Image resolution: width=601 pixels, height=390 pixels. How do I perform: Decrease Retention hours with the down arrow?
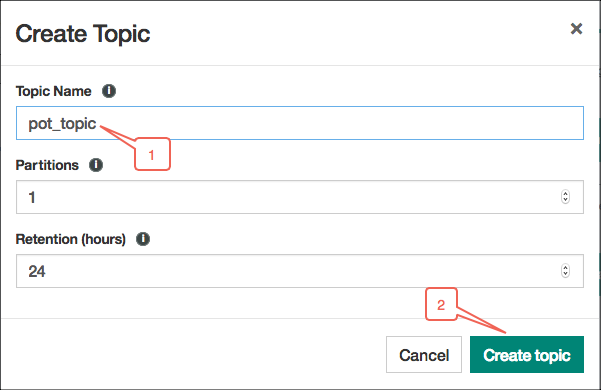click(x=565, y=274)
